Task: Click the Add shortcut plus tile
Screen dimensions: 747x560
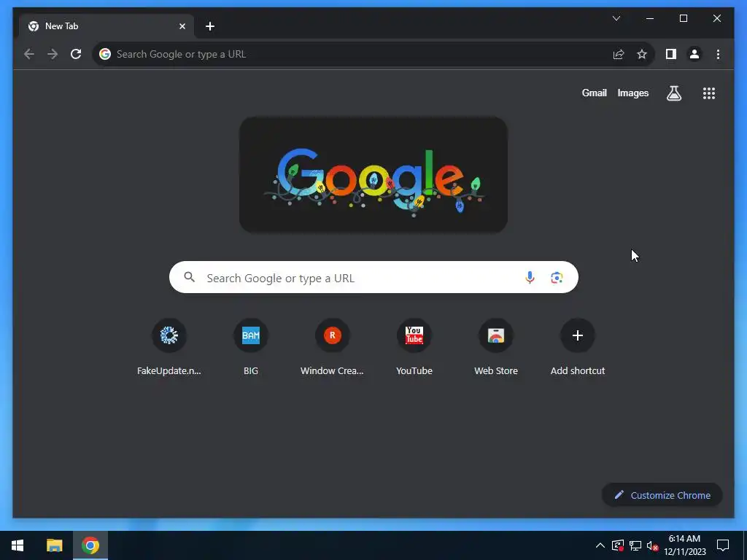Action: click(x=578, y=346)
